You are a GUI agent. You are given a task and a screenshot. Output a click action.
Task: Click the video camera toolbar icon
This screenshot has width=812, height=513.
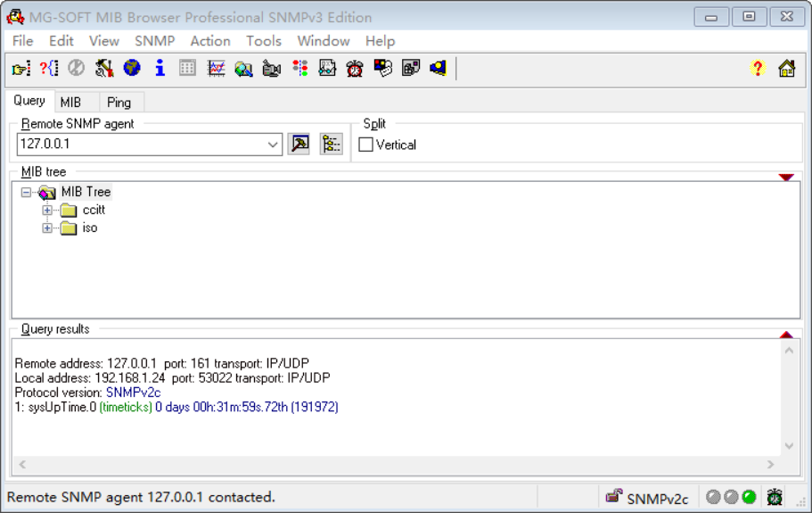coord(271,69)
